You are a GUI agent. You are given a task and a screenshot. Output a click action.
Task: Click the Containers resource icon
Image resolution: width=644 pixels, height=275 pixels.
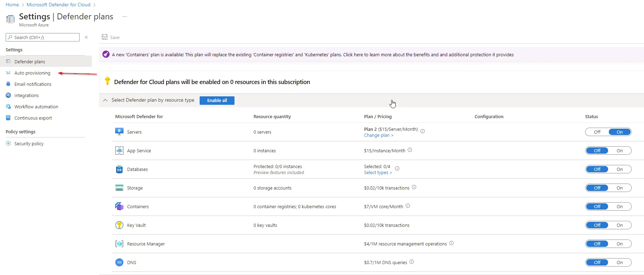click(119, 206)
